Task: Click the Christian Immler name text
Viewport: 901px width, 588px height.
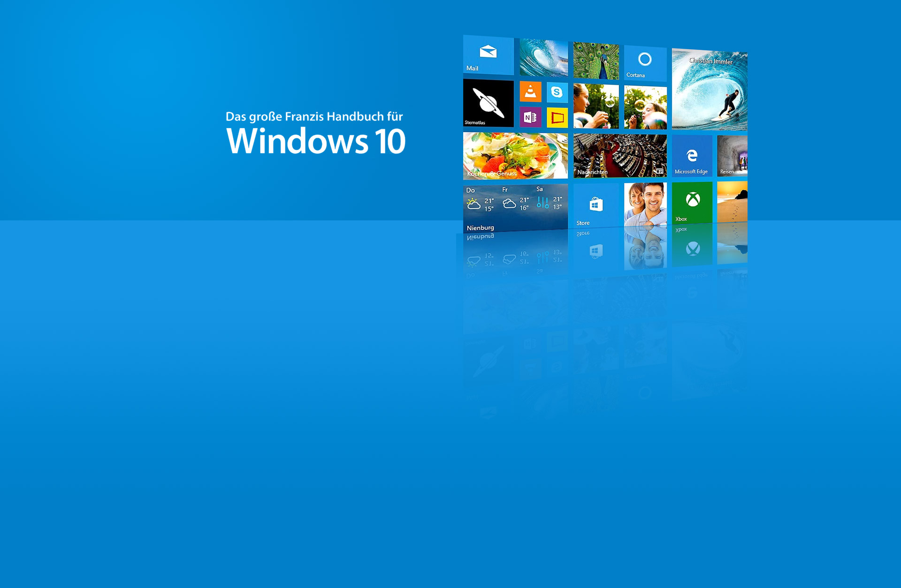Action: [x=710, y=61]
